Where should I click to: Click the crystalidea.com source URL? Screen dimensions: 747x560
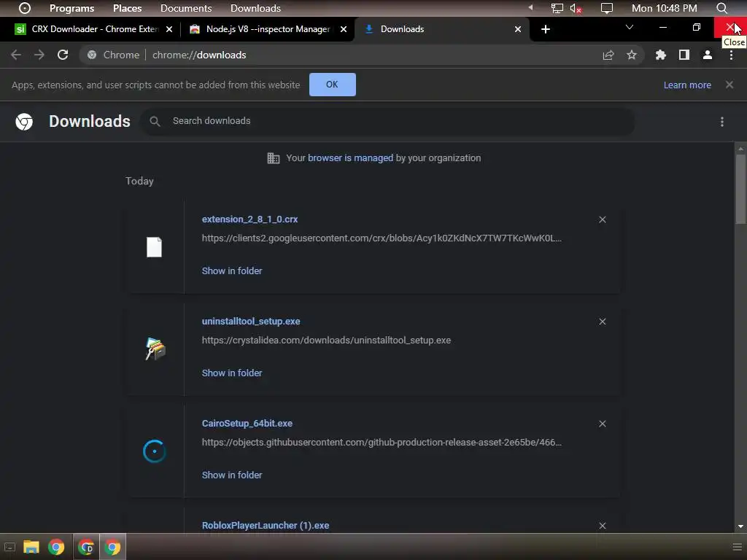click(326, 340)
